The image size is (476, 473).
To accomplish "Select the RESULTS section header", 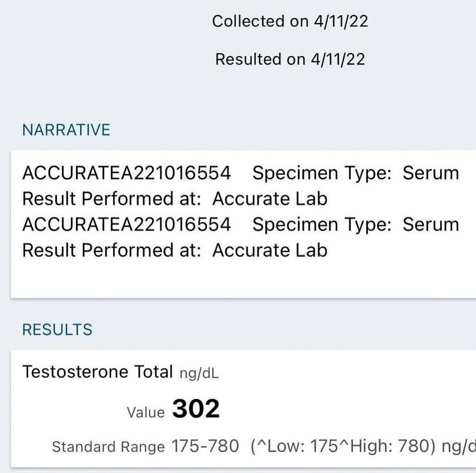I will (57, 330).
